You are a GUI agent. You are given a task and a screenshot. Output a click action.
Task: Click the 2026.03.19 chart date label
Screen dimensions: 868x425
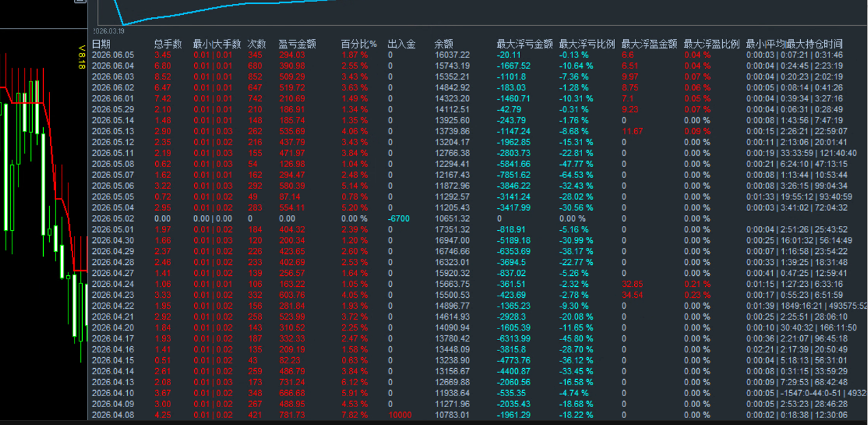click(x=108, y=31)
